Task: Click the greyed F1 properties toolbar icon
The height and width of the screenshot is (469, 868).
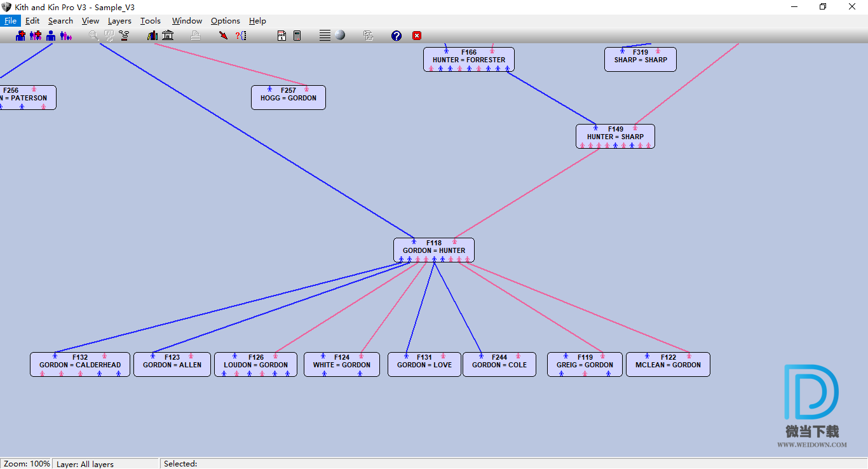Action: [x=109, y=36]
